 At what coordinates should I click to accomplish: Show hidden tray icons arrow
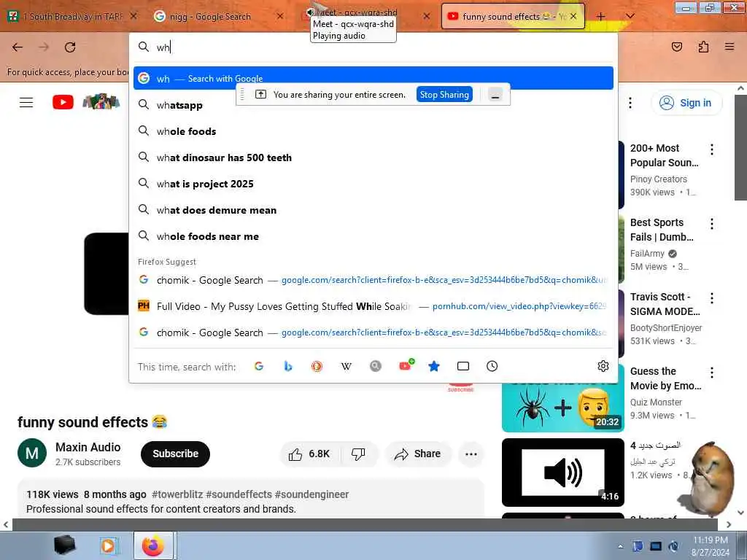point(620,546)
